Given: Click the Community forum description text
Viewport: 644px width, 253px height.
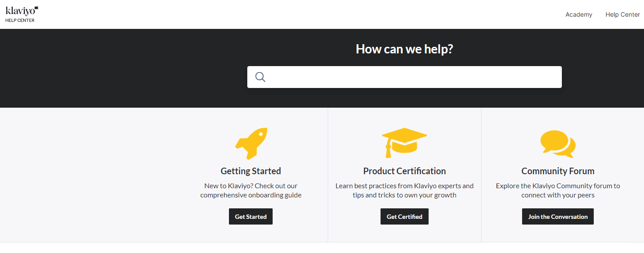Looking at the screenshot, I should (558, 190).
